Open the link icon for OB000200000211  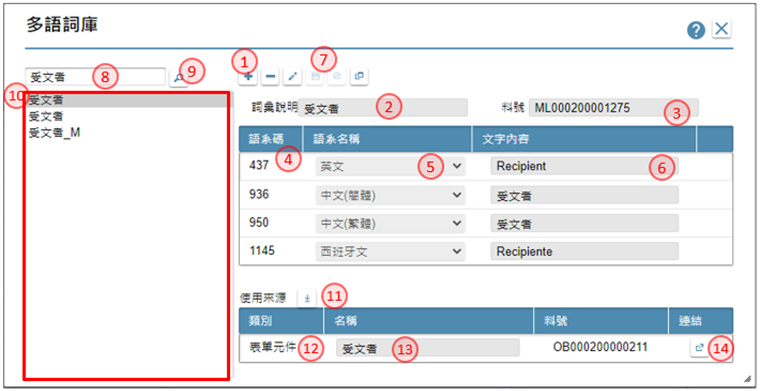pyautogui.click(x=698, y=347)
